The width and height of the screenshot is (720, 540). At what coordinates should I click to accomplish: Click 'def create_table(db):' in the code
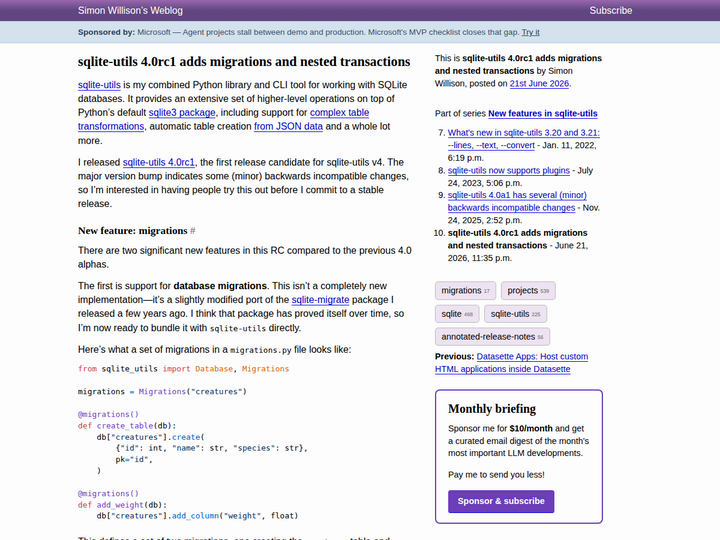pyautogui.click(x=127, y=426)
